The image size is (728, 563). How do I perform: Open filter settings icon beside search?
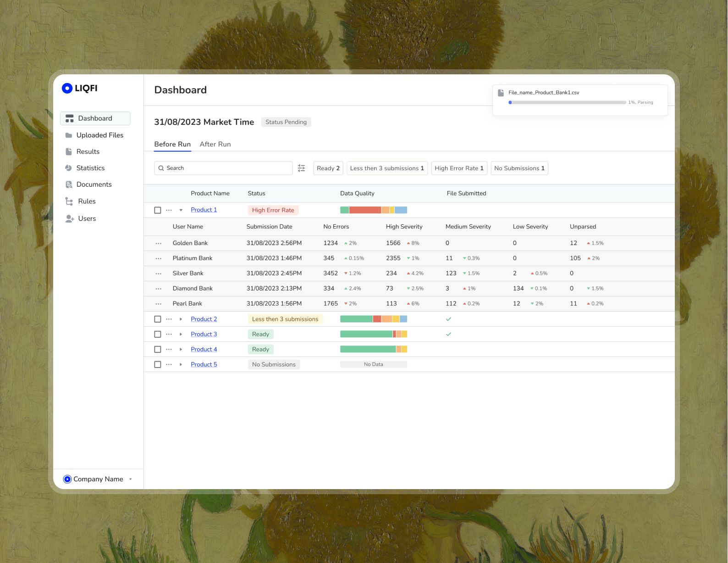301,168
